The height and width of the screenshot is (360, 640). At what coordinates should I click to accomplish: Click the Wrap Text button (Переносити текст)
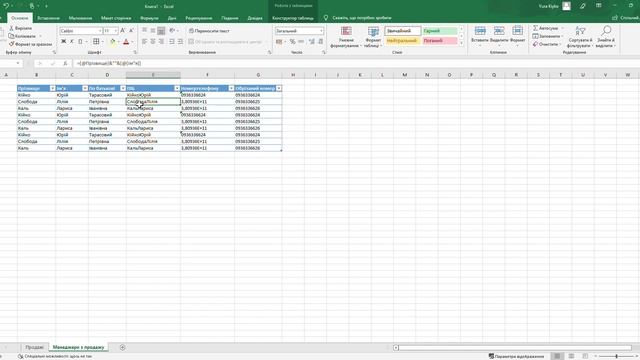click(209, 31)
